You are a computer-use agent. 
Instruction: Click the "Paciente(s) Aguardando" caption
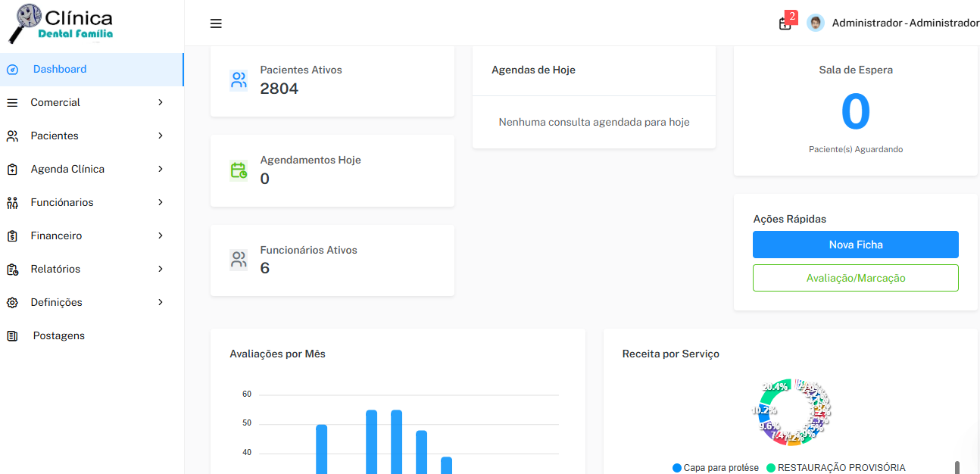pyautogui.click(x=856, y=150)
